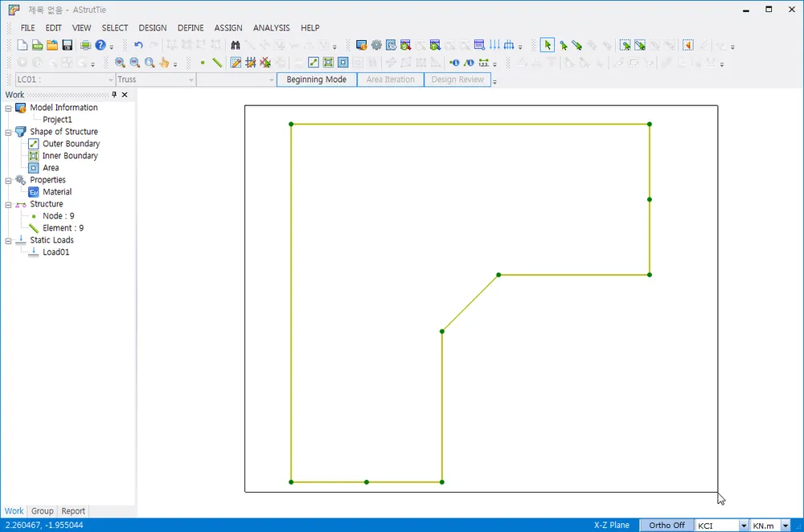Pin the Work panel
804x532 pixels.
pos(114,94)
